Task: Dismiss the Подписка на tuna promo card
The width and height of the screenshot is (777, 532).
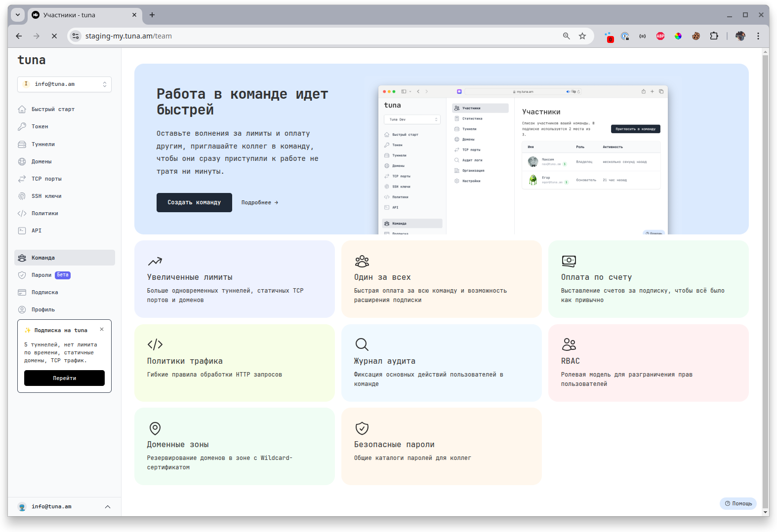Action: (x=102, y=330)
